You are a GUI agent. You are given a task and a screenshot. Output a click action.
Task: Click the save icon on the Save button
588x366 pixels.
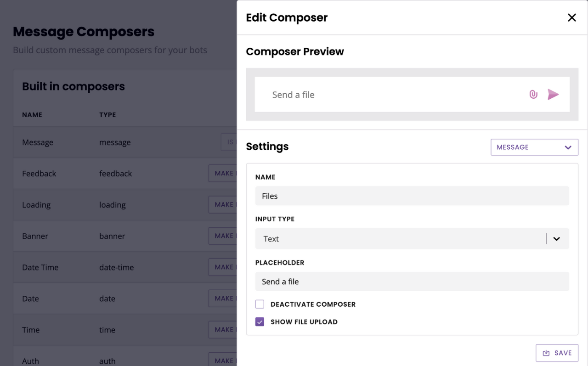click(x=546, y=353)
